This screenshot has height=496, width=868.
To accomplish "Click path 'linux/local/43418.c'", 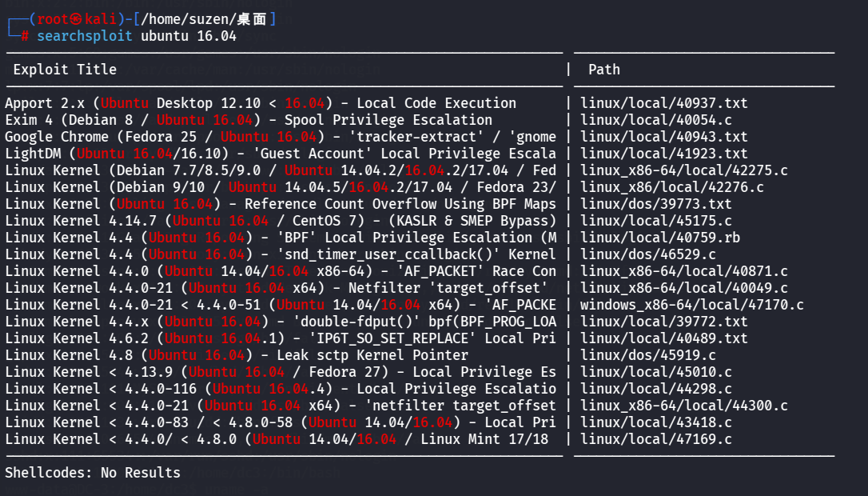I will [656, 422].
